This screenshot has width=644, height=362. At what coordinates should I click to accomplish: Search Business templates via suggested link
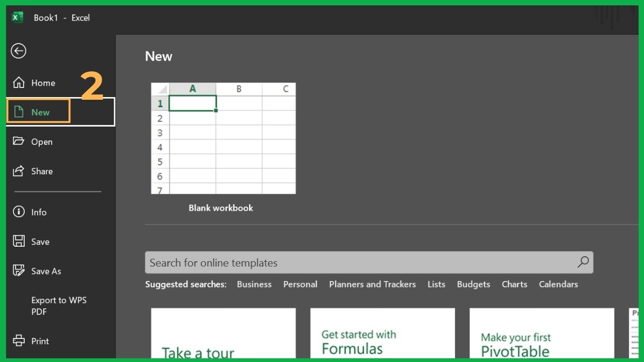coord(254,284)
